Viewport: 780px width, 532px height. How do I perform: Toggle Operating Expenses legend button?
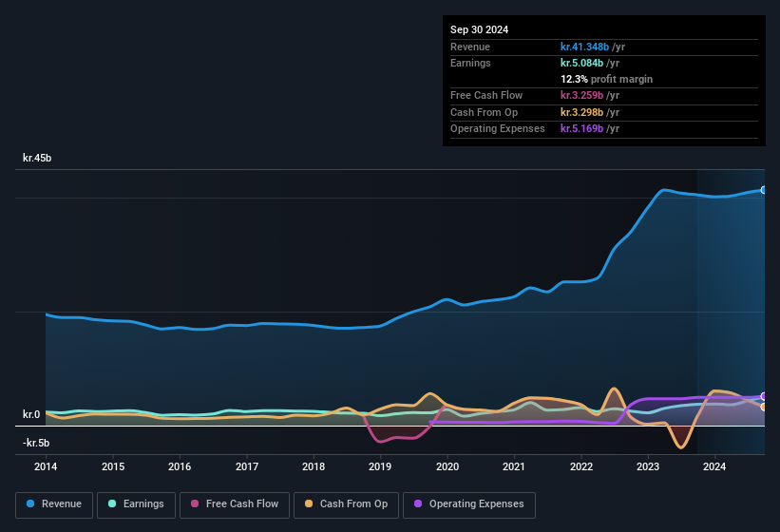pyautogui.click(x=469, y=504)
